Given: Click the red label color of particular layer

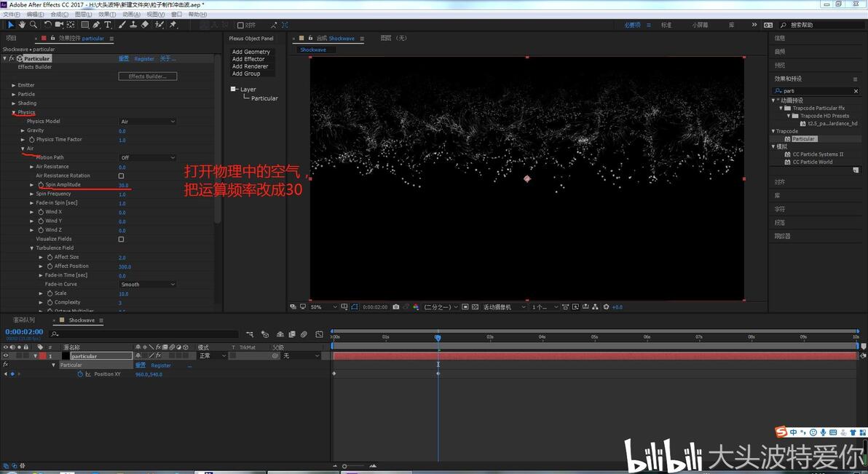Looking at the screenshot, I should tap(43, 356).
